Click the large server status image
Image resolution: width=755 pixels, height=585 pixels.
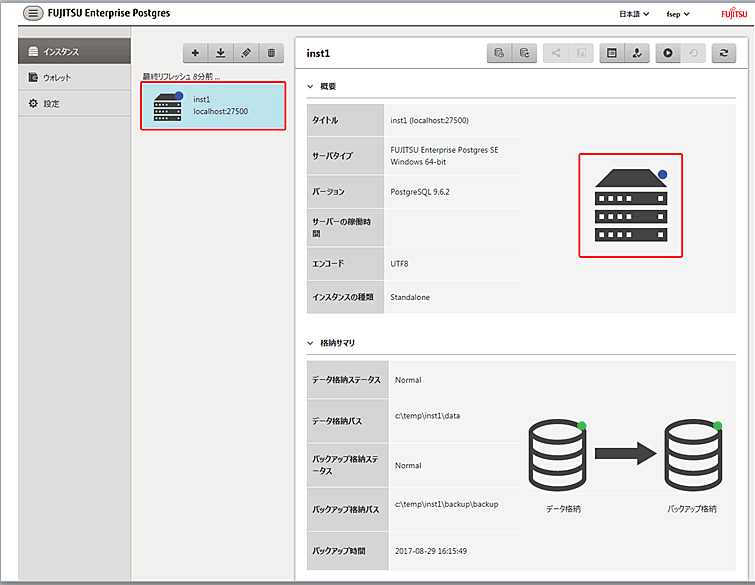(630, 206)
